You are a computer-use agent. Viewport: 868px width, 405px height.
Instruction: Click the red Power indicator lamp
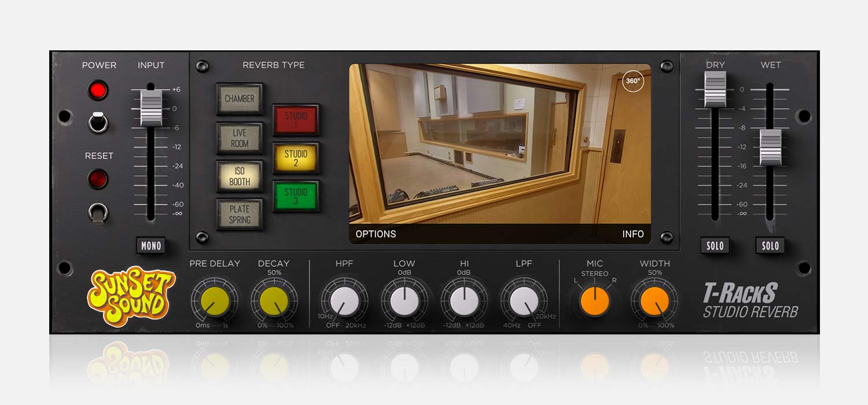pyautogui.click(x=98, y=90)
